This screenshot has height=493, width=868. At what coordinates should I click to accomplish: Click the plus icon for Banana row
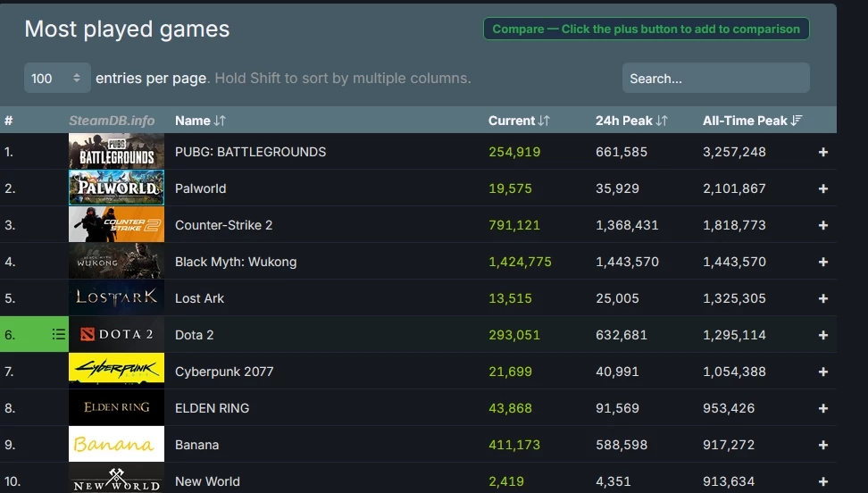pos(822,445)
